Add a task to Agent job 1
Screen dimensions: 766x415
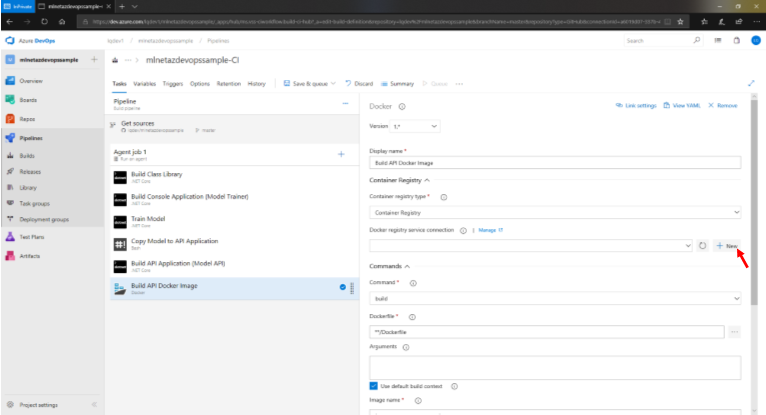(x=341, y=154)
